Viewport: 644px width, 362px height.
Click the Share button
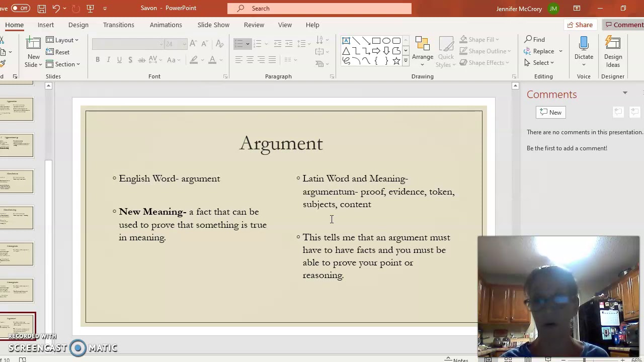[580, 25]
